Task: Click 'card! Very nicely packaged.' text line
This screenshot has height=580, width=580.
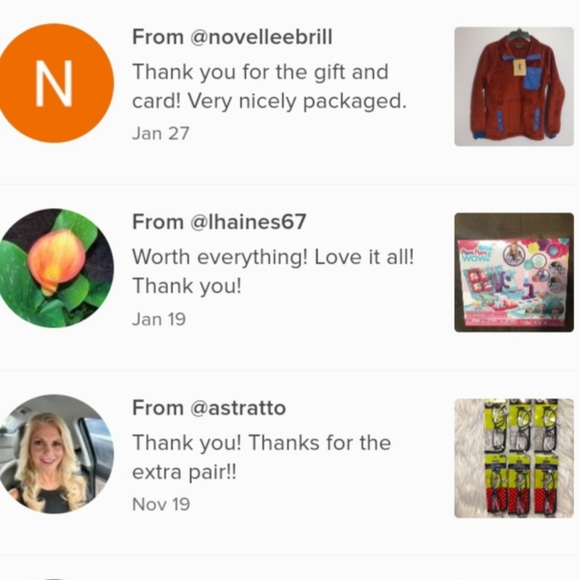Action: 269,101
